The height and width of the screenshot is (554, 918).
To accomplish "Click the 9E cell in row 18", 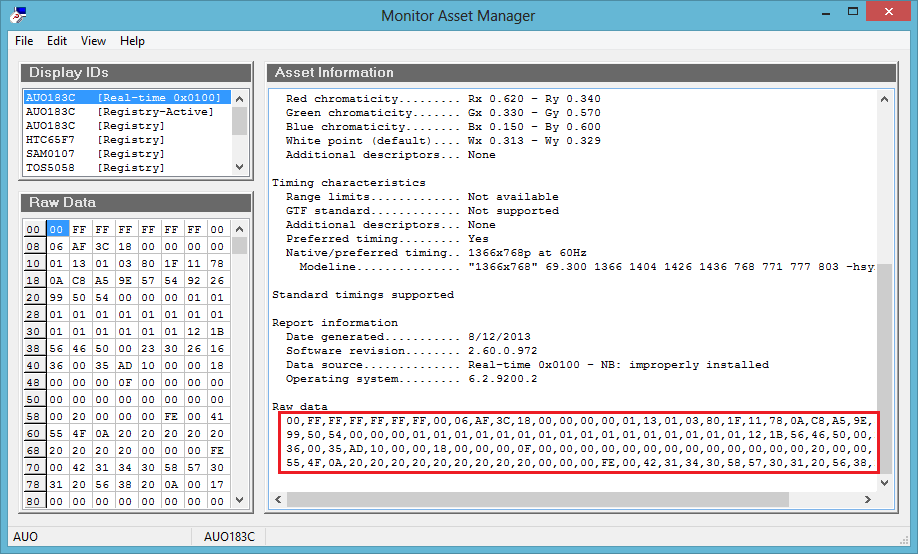I will [x=125, y=281].
